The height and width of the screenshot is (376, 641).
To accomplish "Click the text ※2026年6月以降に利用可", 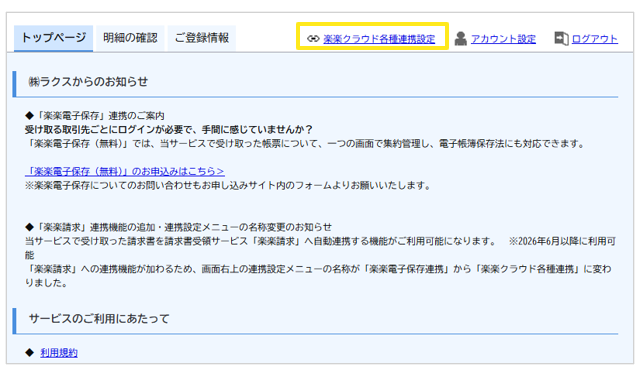I will pyautogui.click(x=562, y=241).
